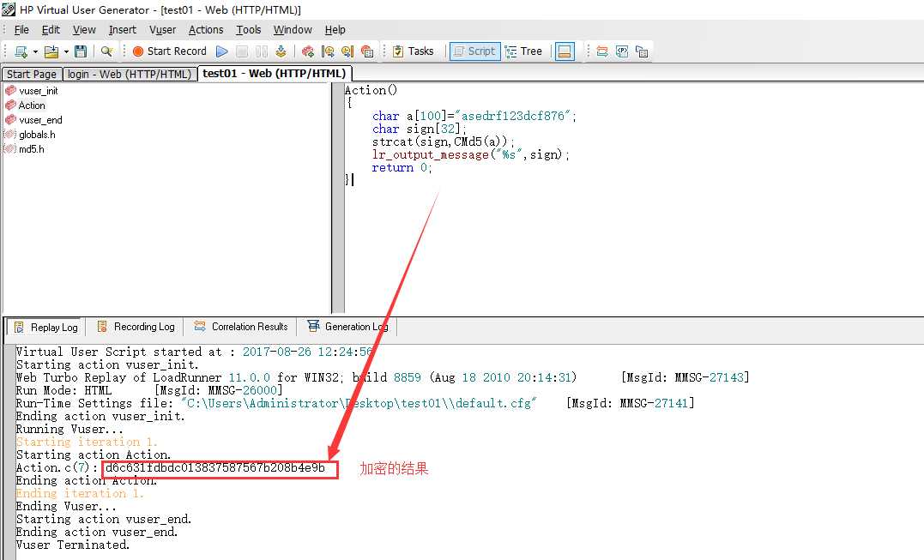Open the File menu
Screen dimensions: 924x560
coord(21,29)
